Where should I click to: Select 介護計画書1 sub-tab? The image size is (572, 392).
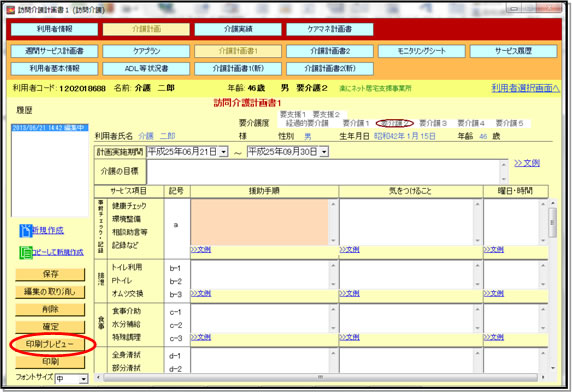coord(238,51)
